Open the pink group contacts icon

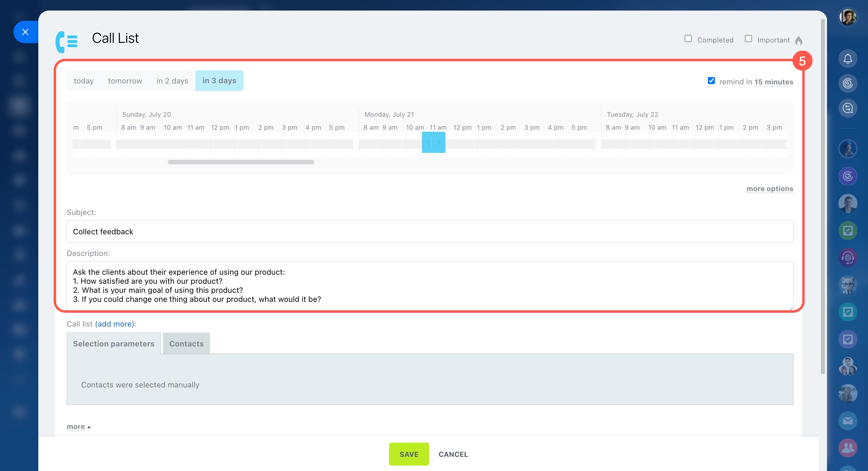pyautogui.click(x=847, y=448)
